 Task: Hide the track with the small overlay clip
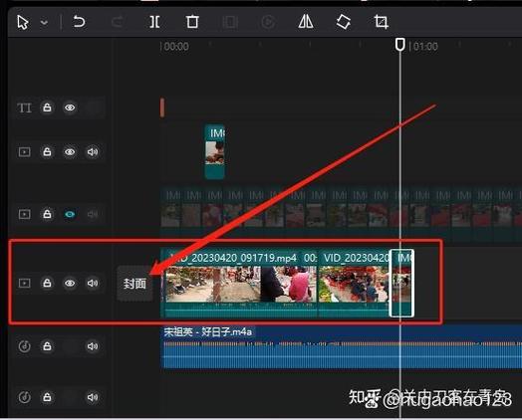pos(70,152)
